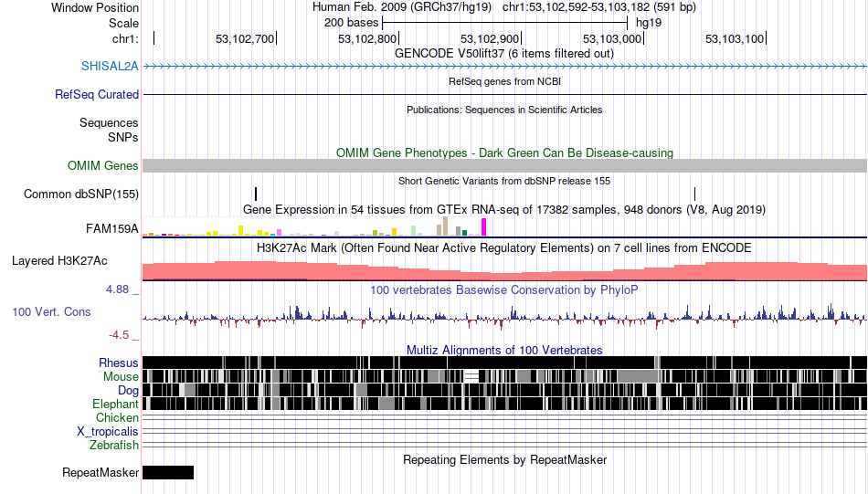Image resolution: width=868 pixels, height=494 pixels.
Task: Select the Elephant alignment row label
Action: (115, 405)
